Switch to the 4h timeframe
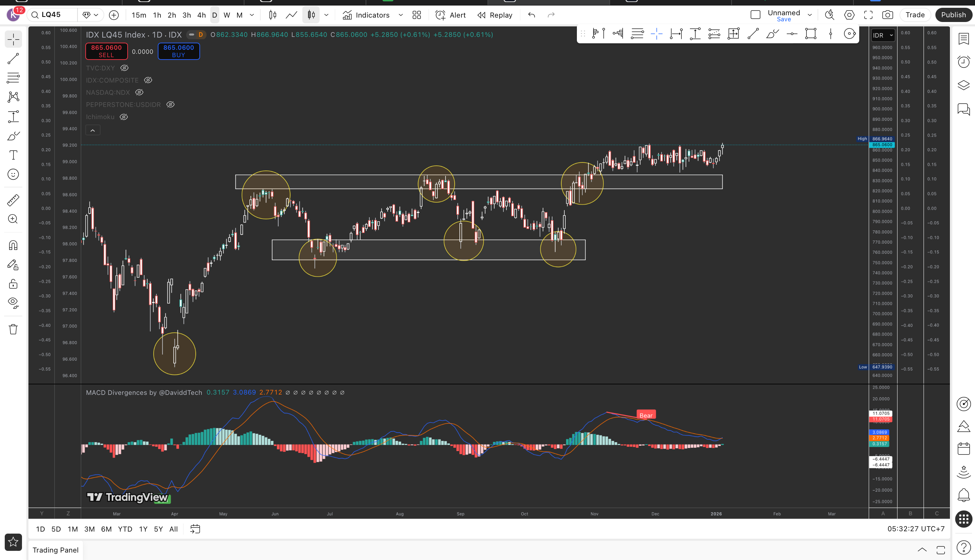975x560 pixels. [201, 15]
